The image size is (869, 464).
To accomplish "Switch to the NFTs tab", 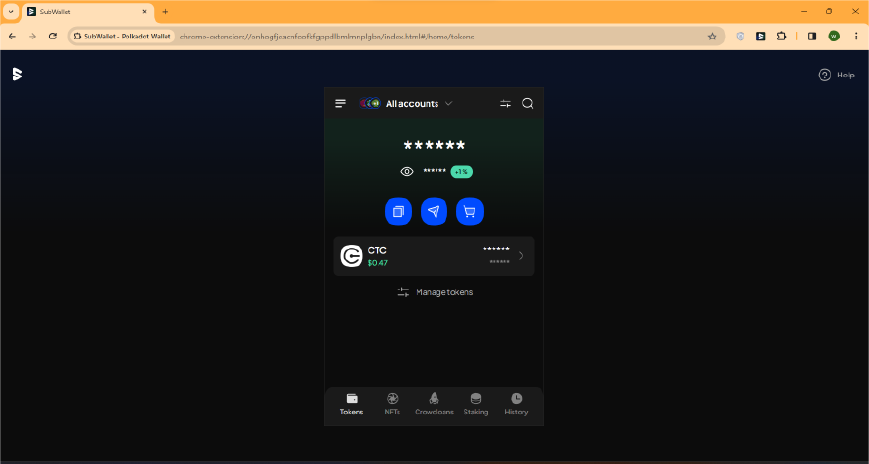I will (392, 405).
